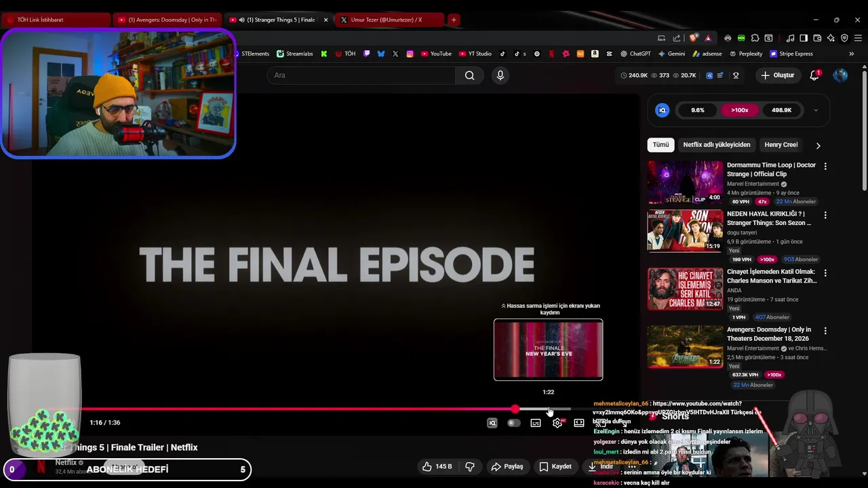Screen dimensions: 868x488
Task: Open the YouTube bookmark in bookmarks bar
Action: 436,54
